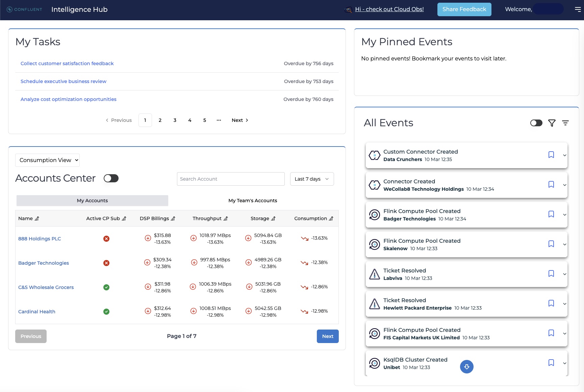Click Labviva Ticket Resolved warning icon
Screen dimensions: 584x392
(375, 274)
